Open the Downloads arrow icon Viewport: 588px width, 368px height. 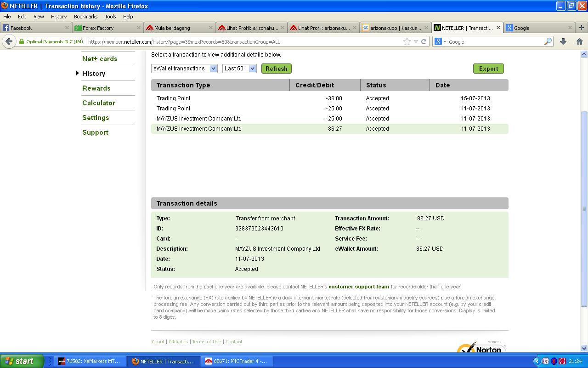pyautogui.click(x=563, y=41)
